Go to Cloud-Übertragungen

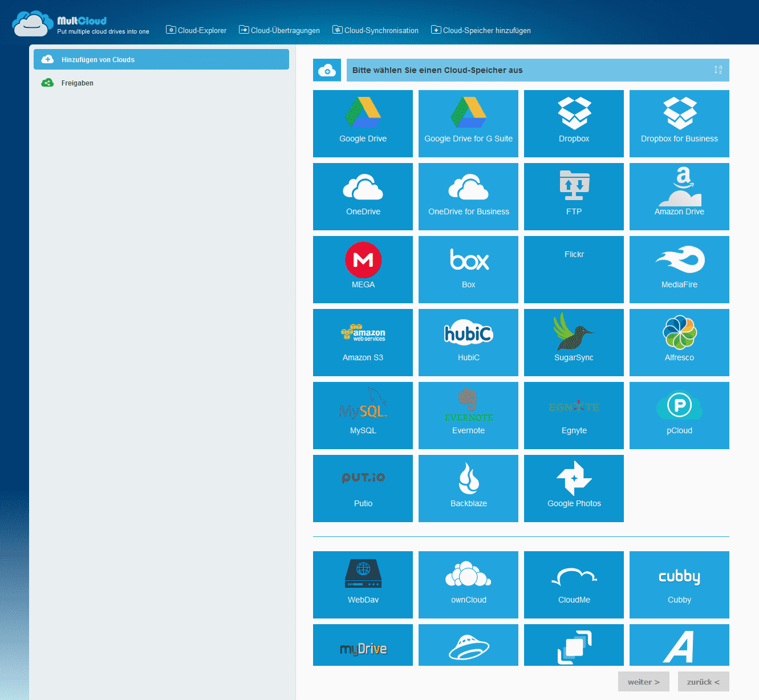click(279, 30)
